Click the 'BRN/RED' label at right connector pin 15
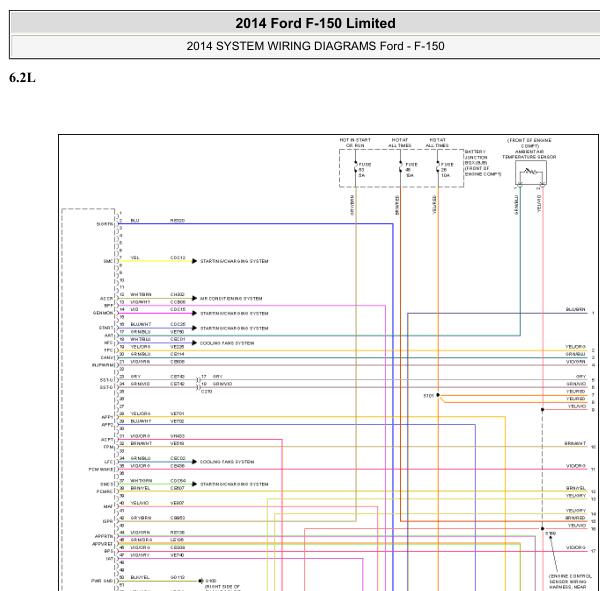 (576, 518)
